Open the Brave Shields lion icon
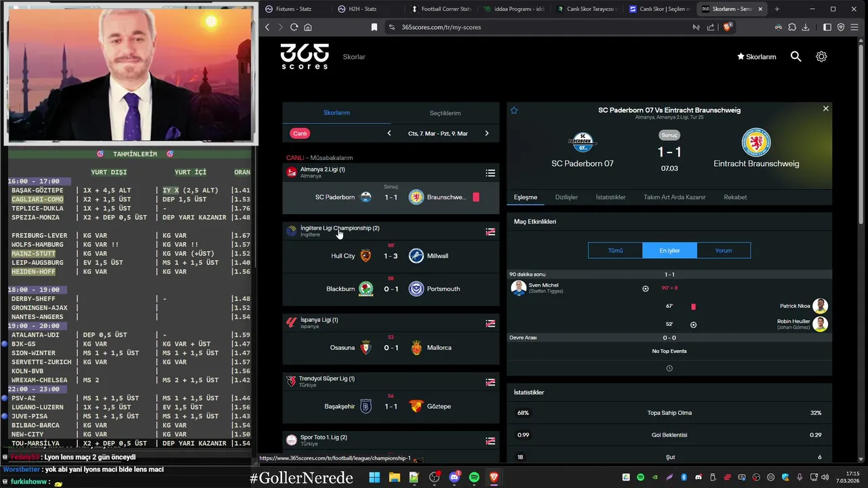 pos(728,27)
